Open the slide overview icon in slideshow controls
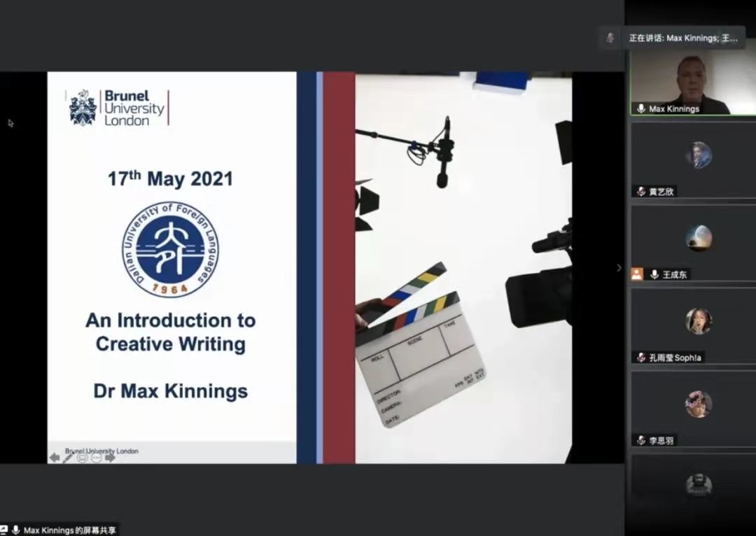The width and height of the screenshot is (756, 536). [x=83, y=458]
